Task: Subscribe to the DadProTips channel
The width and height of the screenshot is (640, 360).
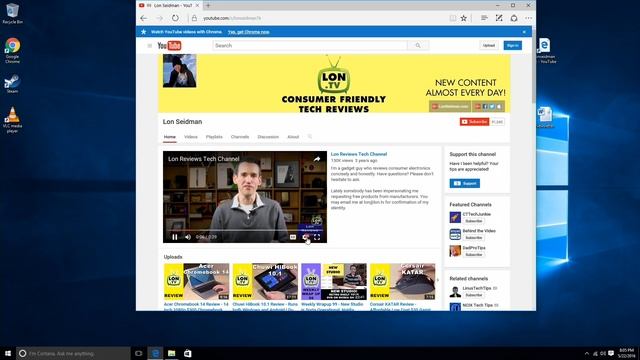Action: (474, 255)
